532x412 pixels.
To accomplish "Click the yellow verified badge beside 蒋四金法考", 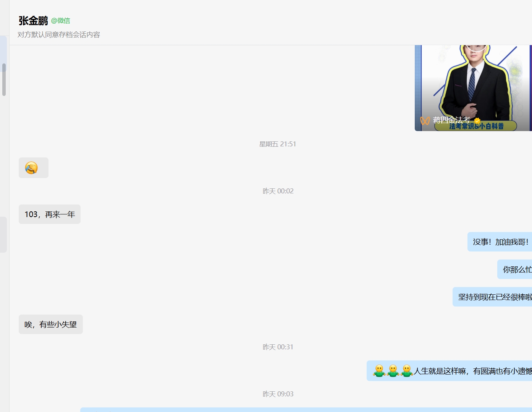I will tap(477, 121).
